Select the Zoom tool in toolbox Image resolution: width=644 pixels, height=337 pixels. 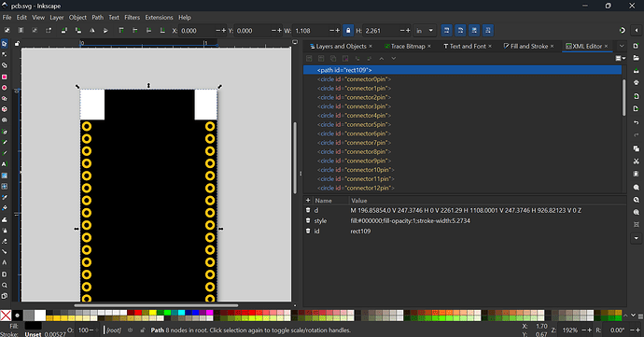(x=5, y=285)
